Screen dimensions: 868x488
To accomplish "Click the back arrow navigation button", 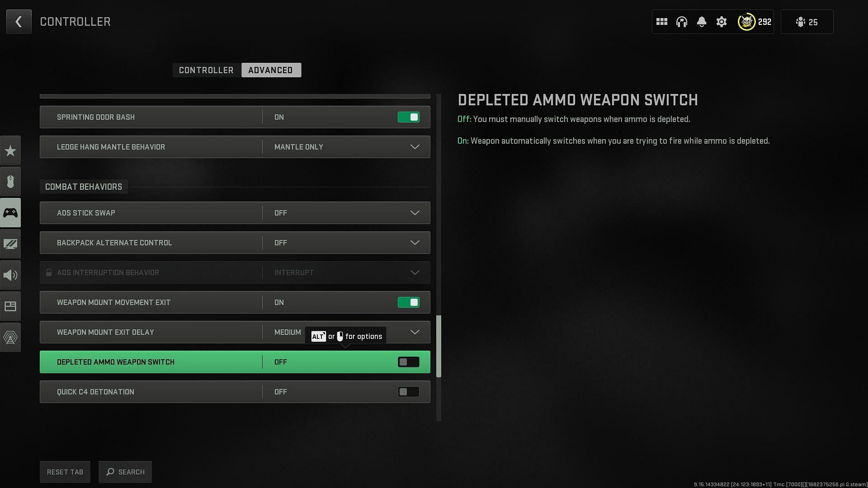I will click(19, 21).
